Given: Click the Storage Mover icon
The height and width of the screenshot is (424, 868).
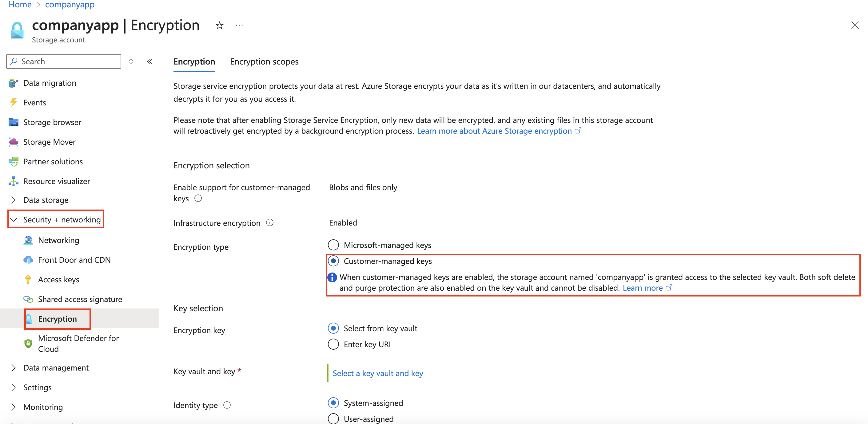Looking at the screenshot, I should pos(13,142).
